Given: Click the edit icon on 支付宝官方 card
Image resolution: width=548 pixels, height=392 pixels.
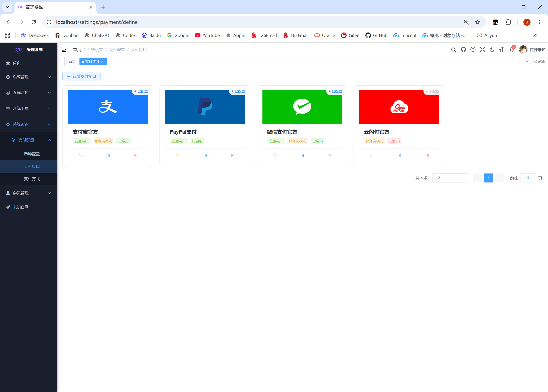Looking at the screenshot, I should (108, 155).
